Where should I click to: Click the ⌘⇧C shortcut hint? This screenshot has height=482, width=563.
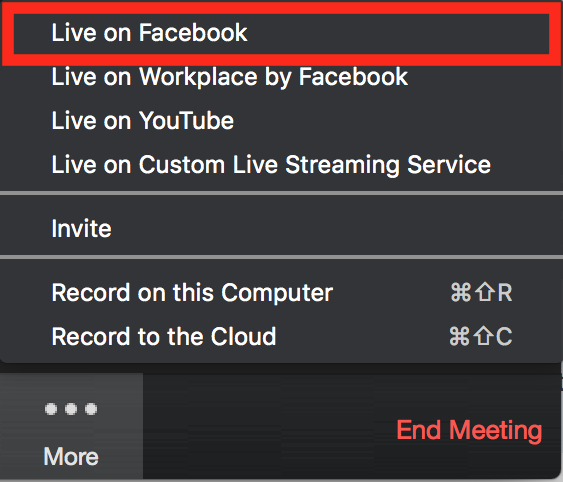point(481,337)
